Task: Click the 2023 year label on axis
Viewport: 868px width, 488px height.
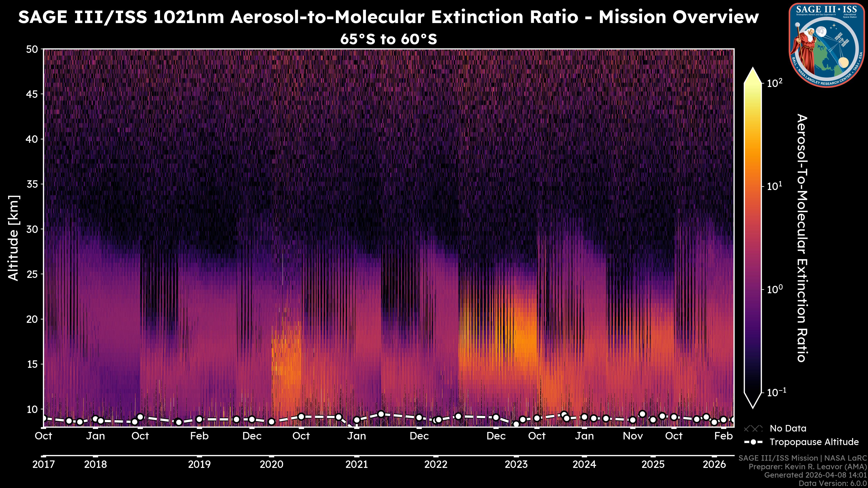Action: [x=516, y=465]
